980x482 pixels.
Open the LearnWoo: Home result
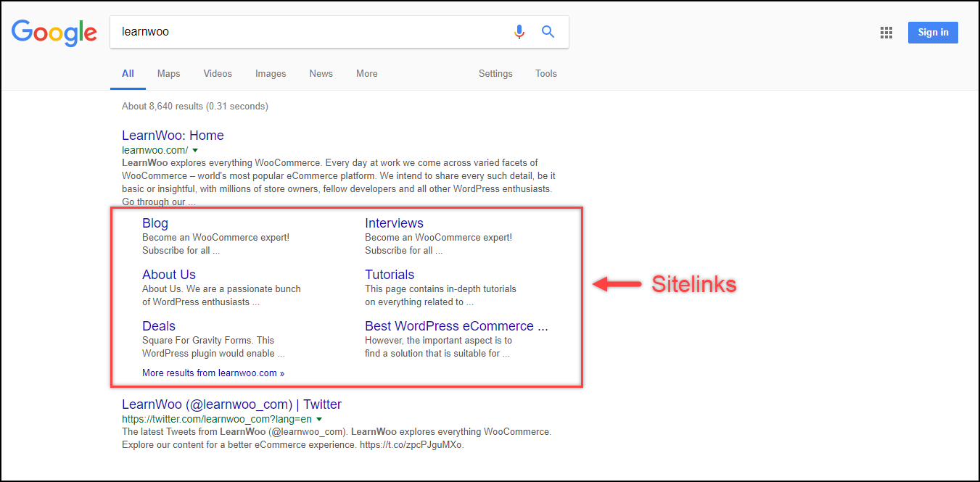click(173, 136)
